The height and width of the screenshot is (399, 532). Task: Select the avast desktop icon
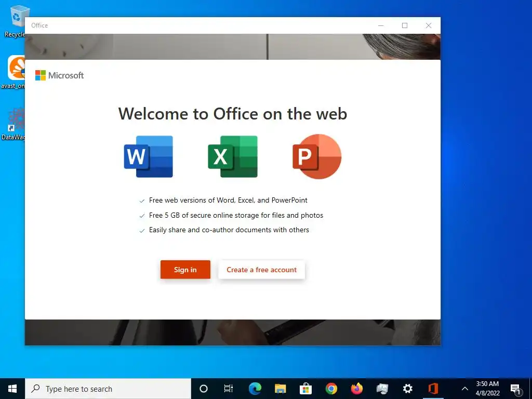14,72
